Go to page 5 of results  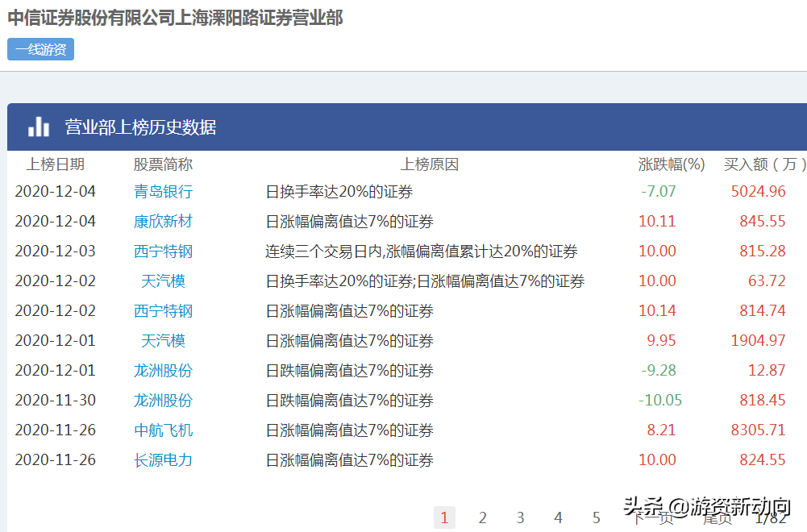596,517
